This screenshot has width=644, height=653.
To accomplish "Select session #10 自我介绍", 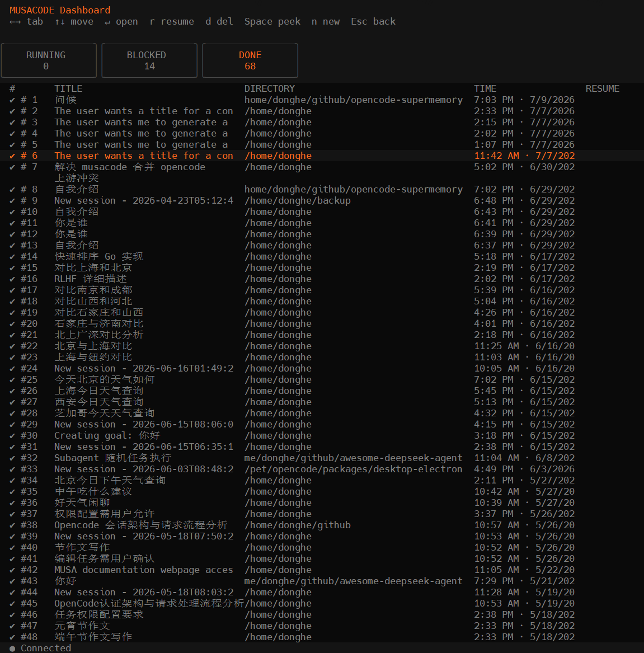I will pyautogui.click(x=322, y=212).
